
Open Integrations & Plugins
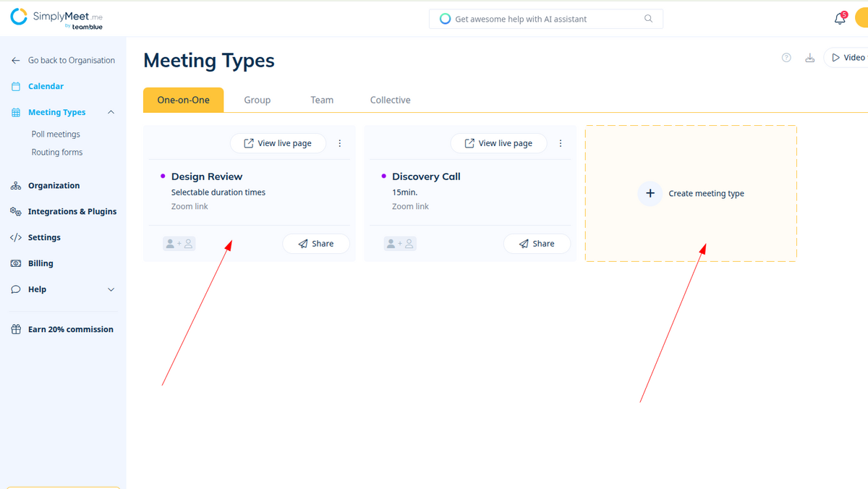(72, 212)
